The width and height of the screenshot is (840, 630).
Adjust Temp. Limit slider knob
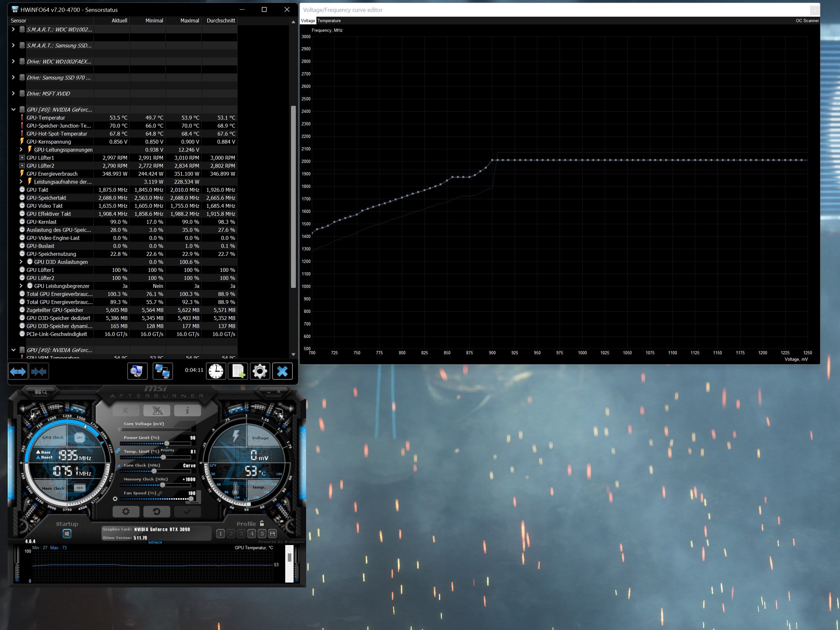pos(163,457)
